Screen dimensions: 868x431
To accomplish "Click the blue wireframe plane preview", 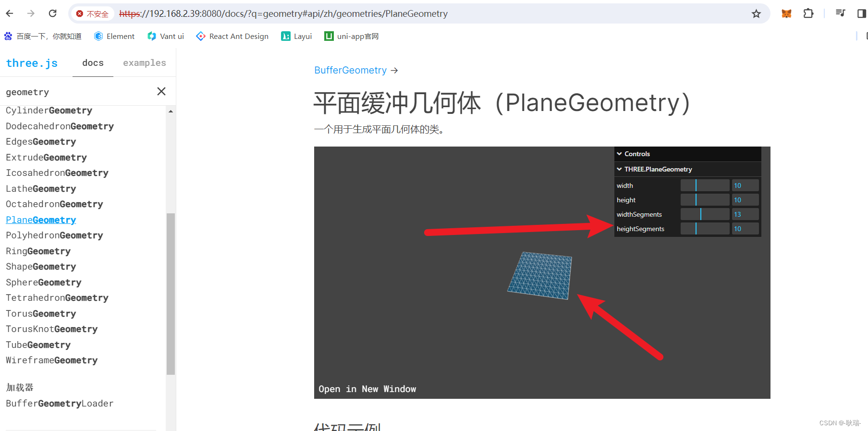I will click(x=540, y=275).
